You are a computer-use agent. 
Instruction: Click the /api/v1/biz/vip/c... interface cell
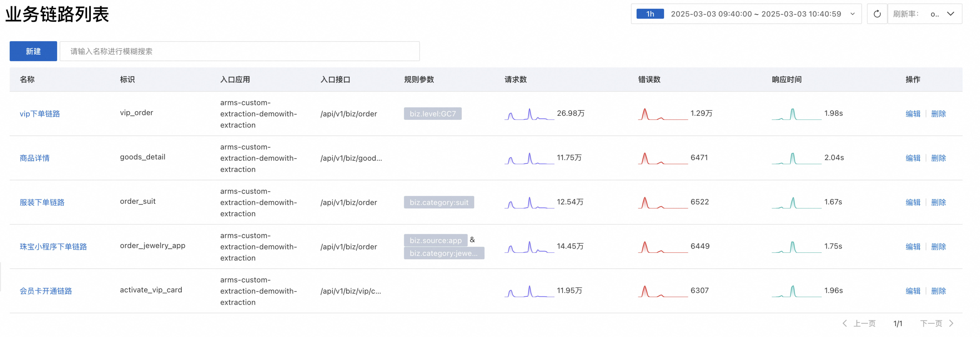pyautogui.click(x=351, y=291)
